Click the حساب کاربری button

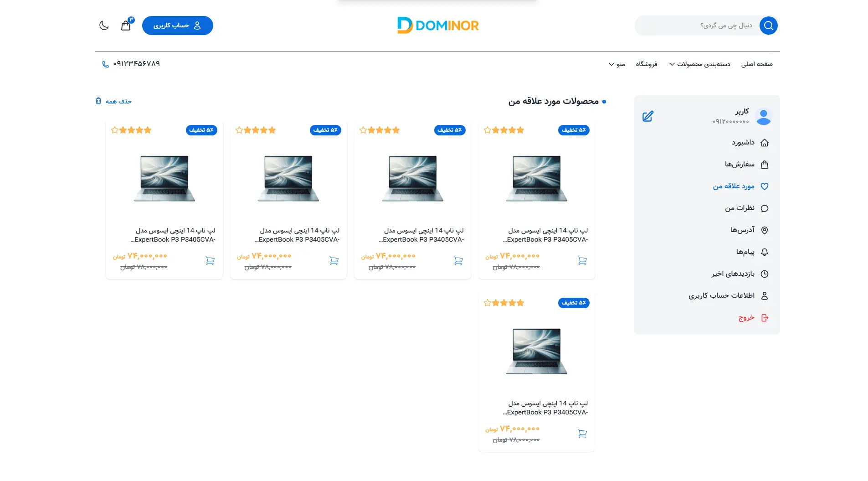coord(177,26)
